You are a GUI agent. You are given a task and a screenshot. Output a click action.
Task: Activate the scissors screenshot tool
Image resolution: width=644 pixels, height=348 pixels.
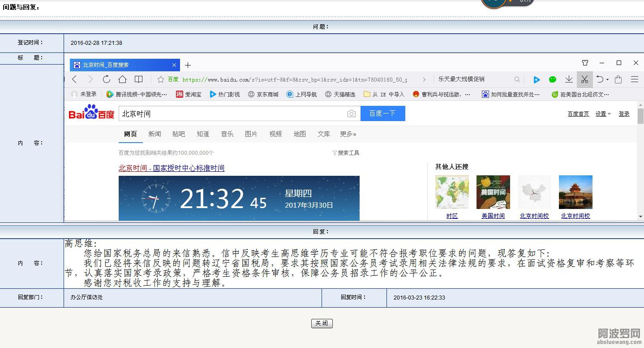pos(584,79)
